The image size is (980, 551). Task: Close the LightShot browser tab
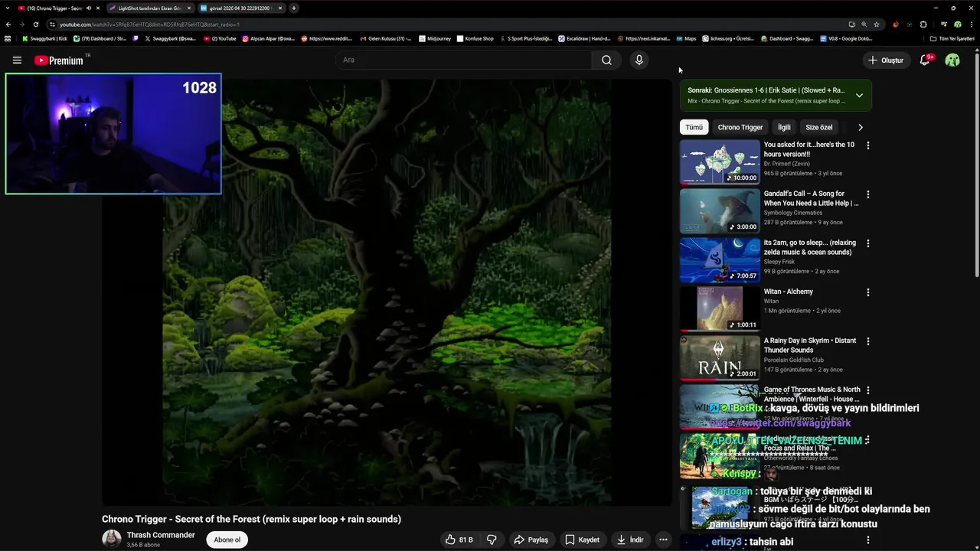190,8
